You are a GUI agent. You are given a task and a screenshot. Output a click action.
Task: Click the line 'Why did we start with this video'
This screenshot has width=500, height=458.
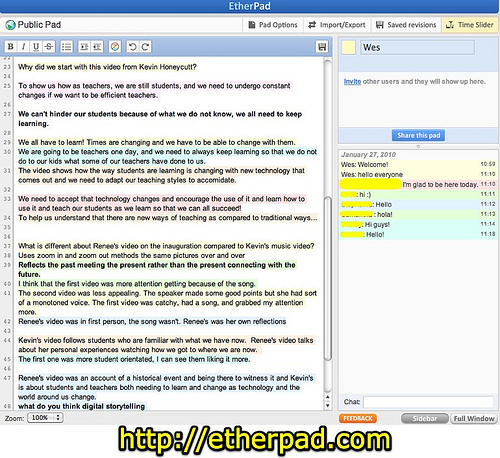107,67
